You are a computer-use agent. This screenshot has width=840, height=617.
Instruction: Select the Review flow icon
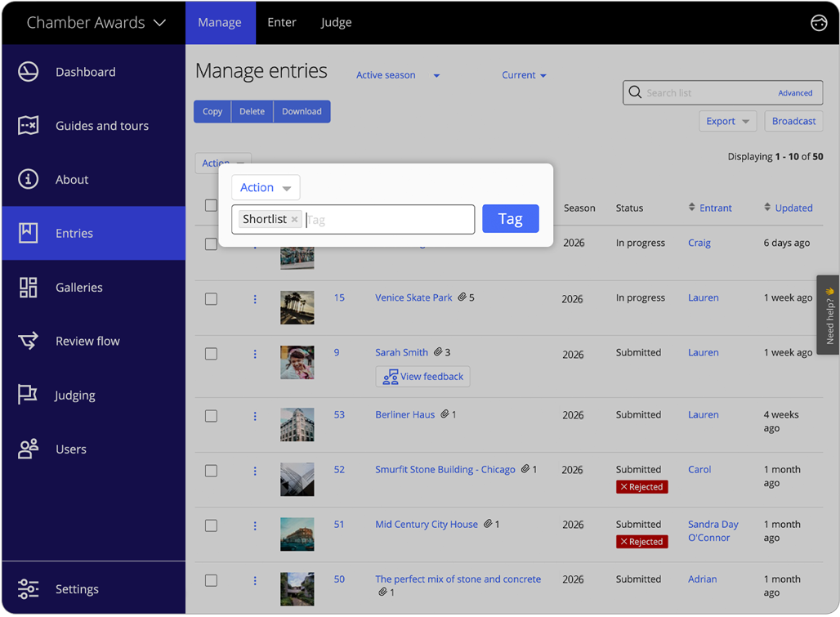tap(28, 341)
